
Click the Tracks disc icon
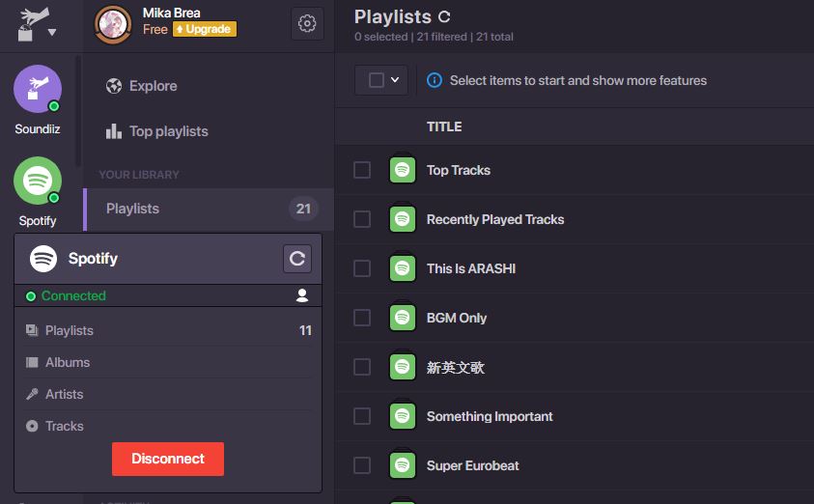coord(32,426)
